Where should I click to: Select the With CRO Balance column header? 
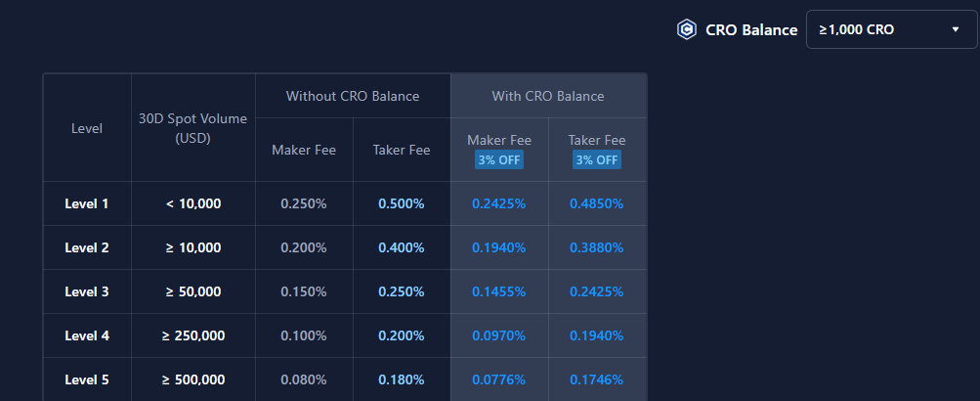point(547,96)
